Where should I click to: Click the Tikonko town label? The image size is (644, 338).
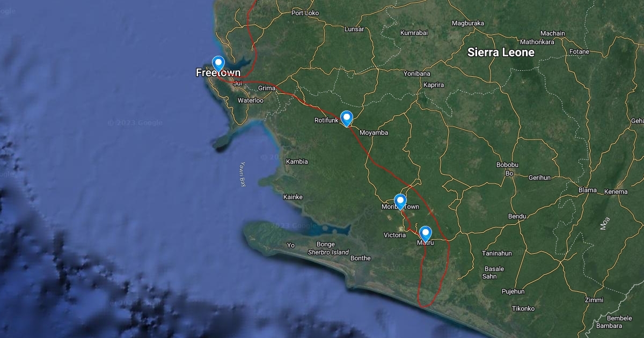[x=523, y=308]
